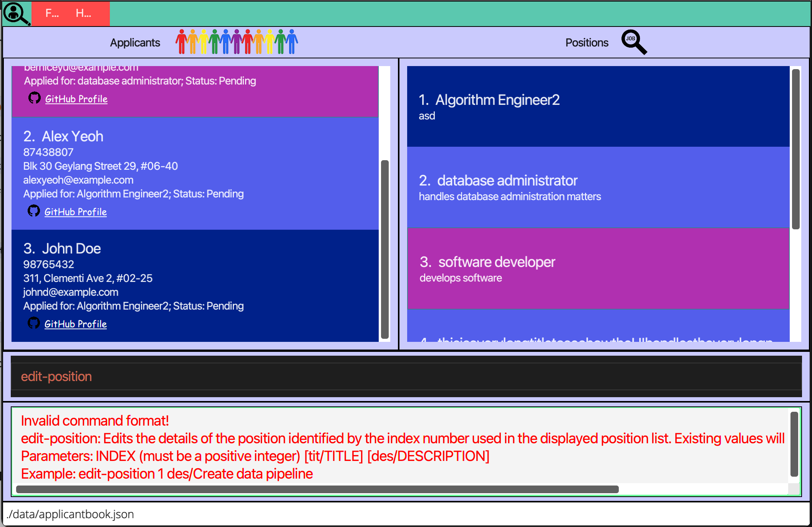Image resolution: width=812 pixels, height=527 pixels.
Task: Click the GitHub icon in John Doe's card
Action: 34,323
